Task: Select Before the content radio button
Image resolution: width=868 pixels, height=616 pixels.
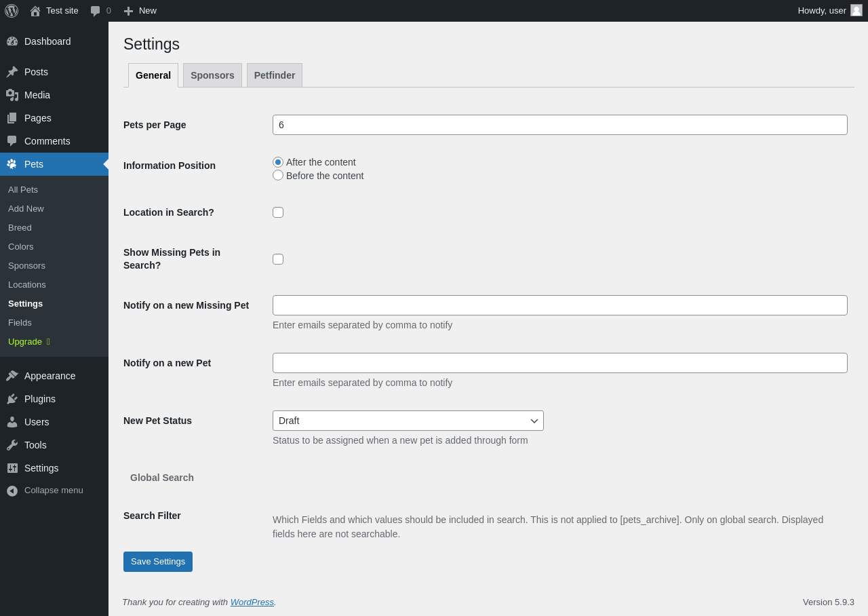Action: (x=278, y=175)
